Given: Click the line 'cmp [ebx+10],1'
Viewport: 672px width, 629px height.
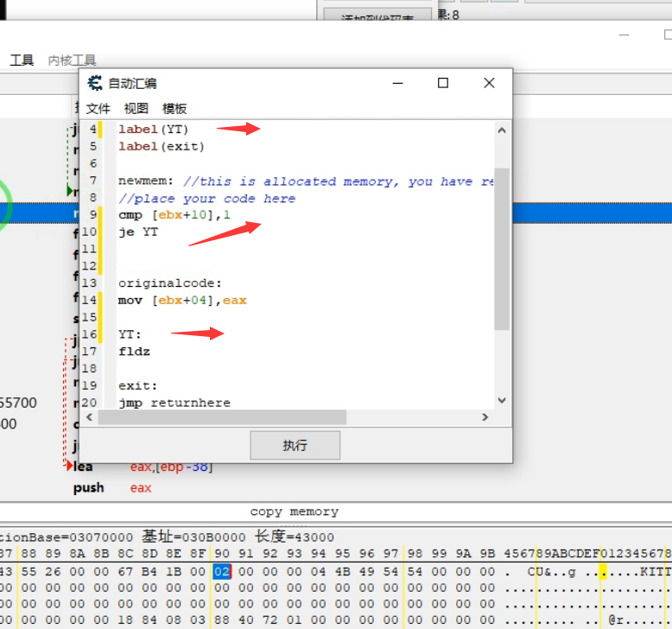Looking at the screenshot, I should tap(174, 214).
